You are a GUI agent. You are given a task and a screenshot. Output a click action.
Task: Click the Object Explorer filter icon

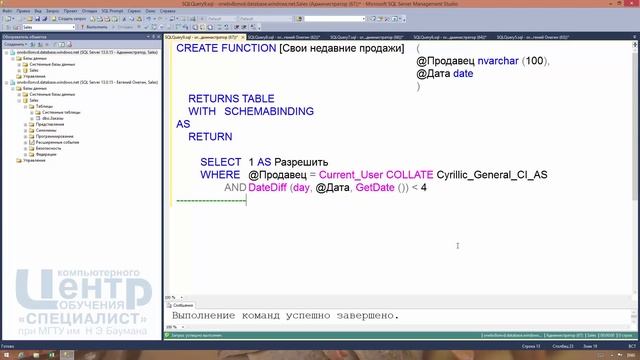coord(54,44)
